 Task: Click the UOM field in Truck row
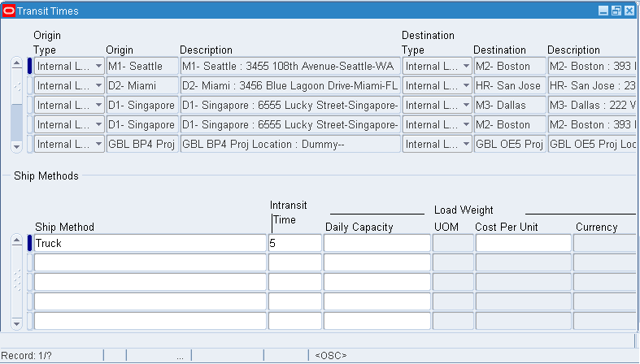pyautogui.click(x=453, y=243)
